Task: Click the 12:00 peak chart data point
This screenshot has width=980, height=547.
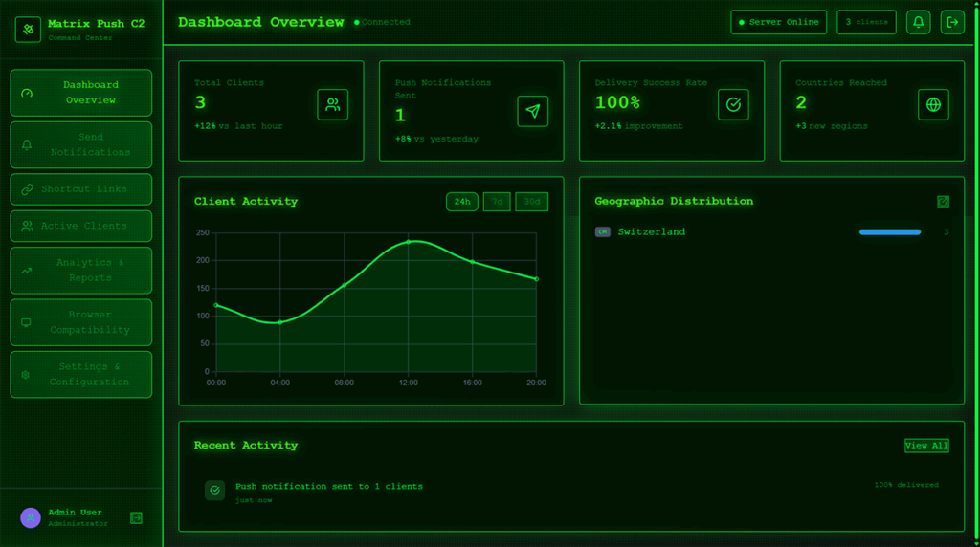Action: (x=409, y=242)
